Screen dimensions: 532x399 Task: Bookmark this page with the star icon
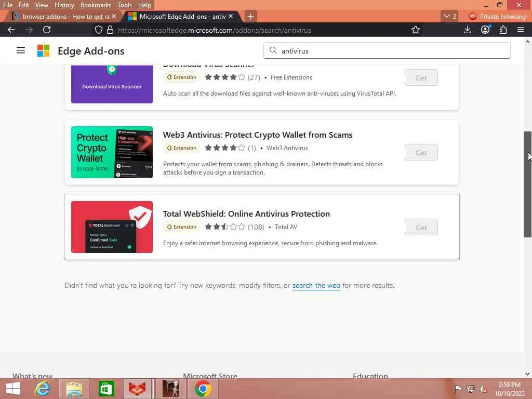coord(415,30)
